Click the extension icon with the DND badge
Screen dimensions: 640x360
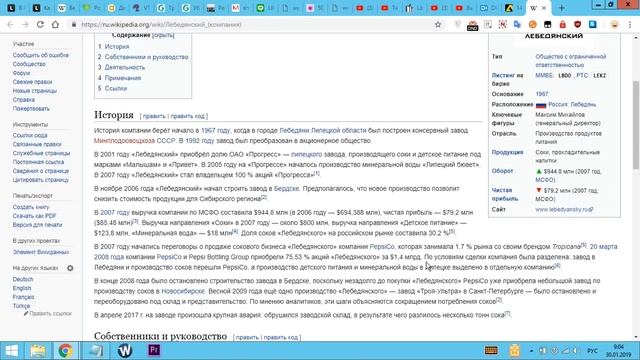click(473, 25)
